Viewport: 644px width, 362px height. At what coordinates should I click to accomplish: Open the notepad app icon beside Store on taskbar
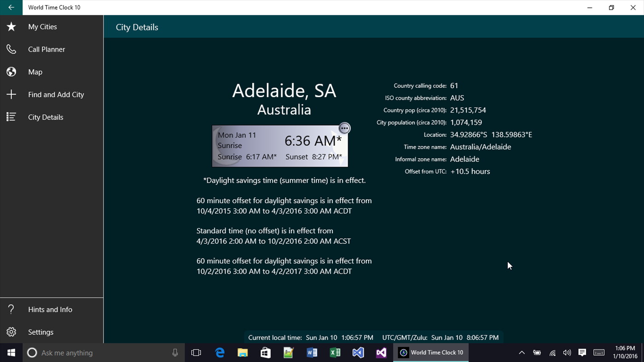tap(289, 353)
